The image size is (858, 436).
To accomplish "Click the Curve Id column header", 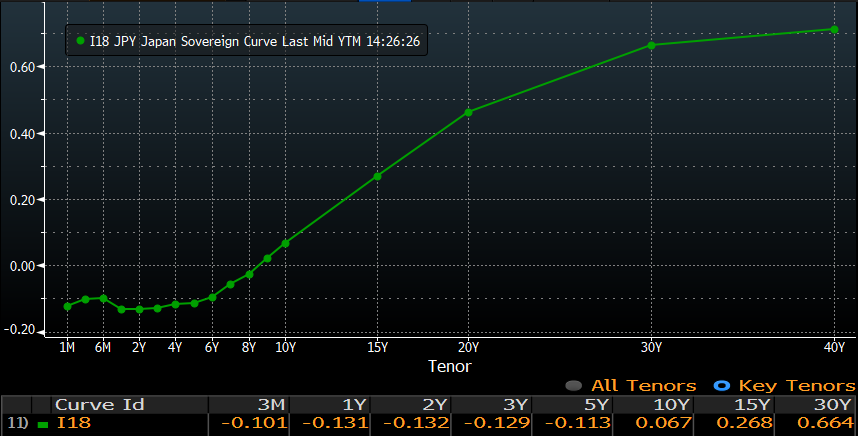I will click(x=100, y=405).
